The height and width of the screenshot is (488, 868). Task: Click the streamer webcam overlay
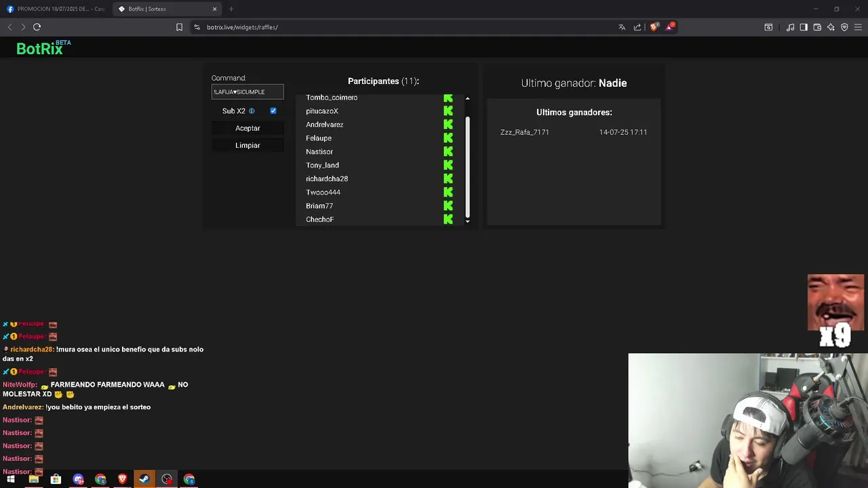[x=747, y=420]
